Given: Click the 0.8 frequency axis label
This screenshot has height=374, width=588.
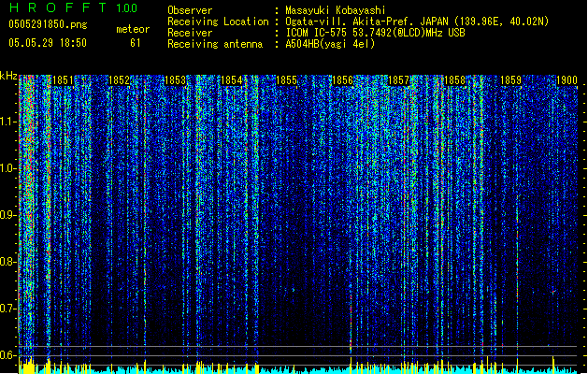Looking at the screenshot, I should point(8,262).
